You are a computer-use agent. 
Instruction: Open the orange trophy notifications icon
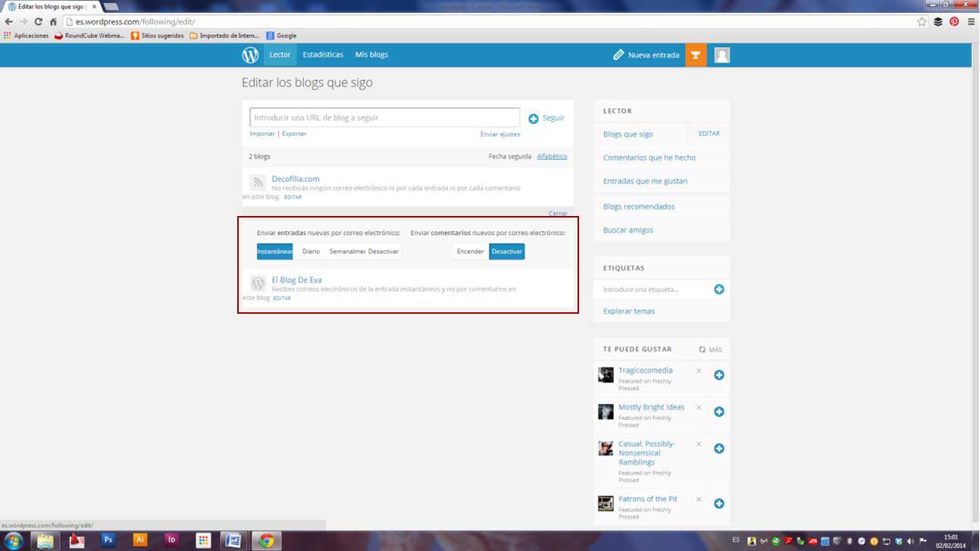click(696, 55)
